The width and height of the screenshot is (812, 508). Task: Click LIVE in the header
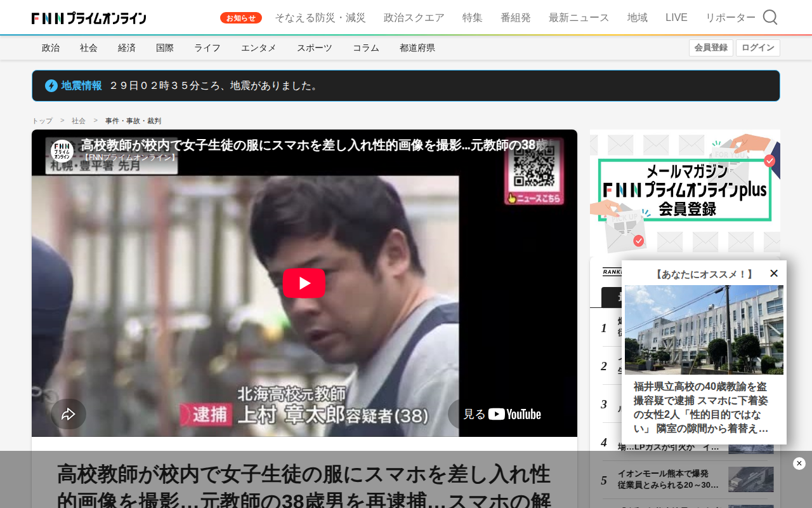[676, 18]
